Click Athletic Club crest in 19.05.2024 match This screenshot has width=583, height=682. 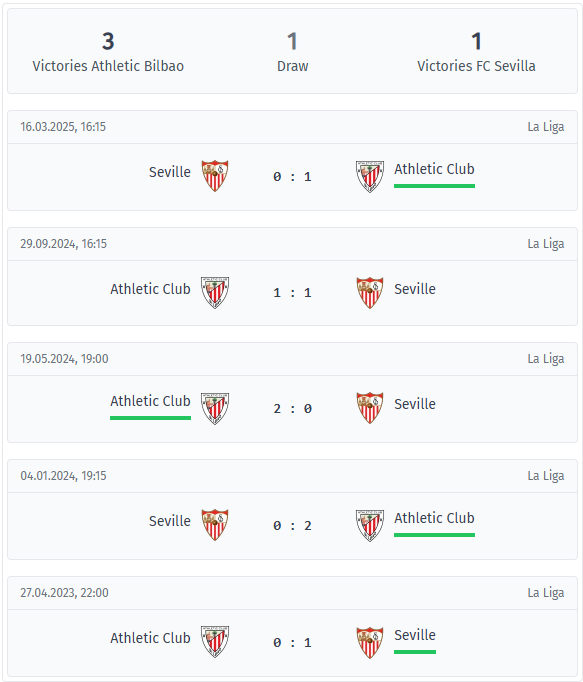[x=215, y=408]
